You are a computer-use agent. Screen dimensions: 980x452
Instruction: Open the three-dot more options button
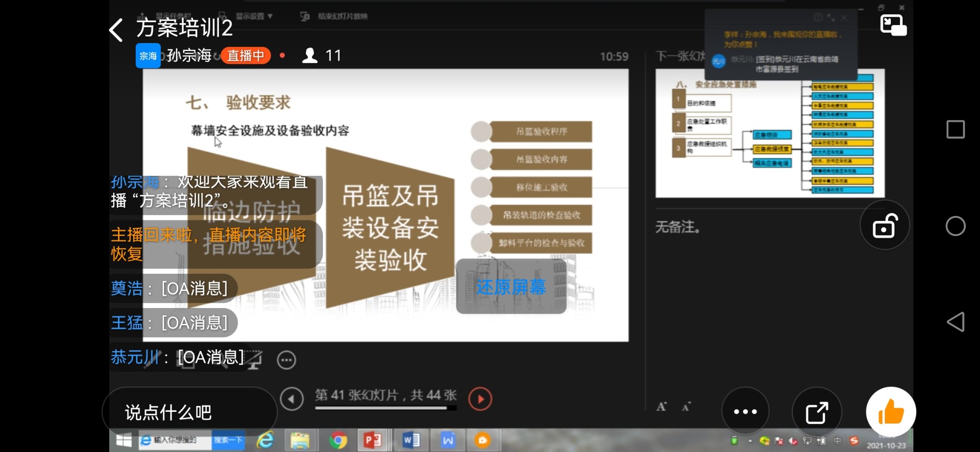tap(745, 412)
